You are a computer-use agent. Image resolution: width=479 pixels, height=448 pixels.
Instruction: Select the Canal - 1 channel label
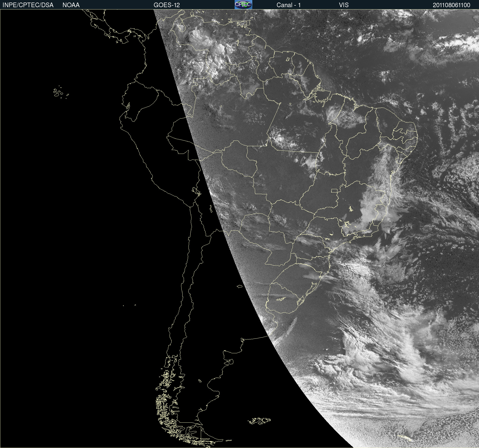pos(289,5)
